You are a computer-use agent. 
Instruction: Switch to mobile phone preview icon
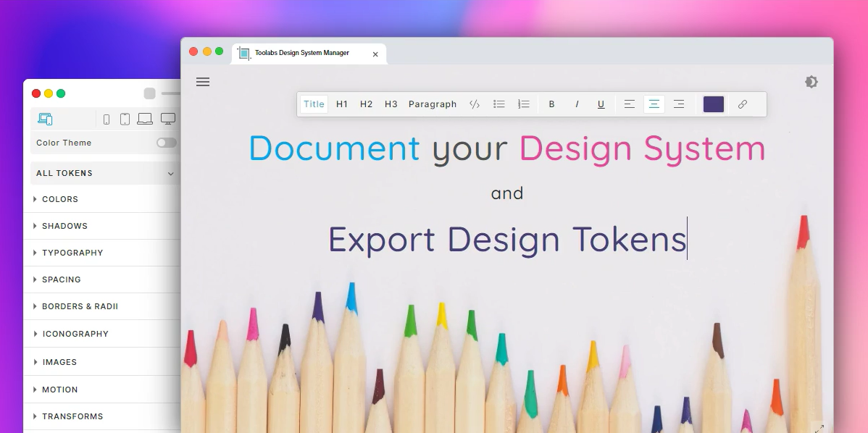point(107,118)
